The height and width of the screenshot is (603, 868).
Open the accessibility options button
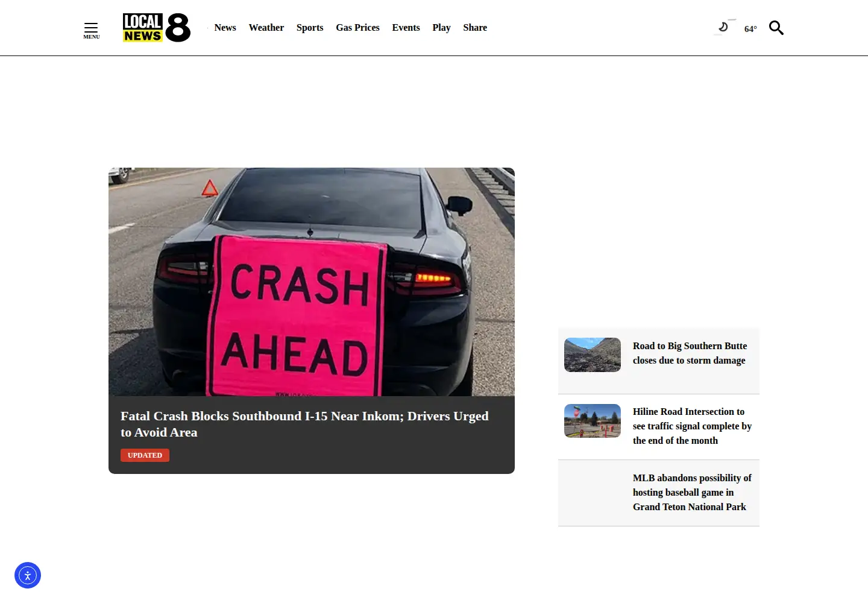coord(28,575)
